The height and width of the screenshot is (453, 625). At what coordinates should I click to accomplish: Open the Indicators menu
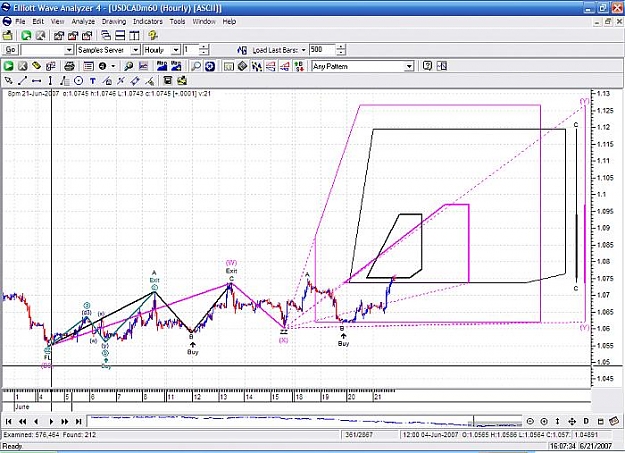pos(148,22)
